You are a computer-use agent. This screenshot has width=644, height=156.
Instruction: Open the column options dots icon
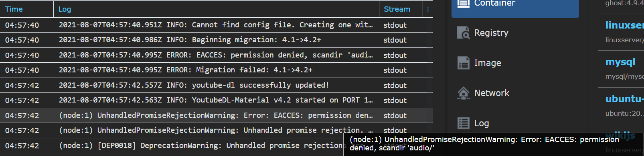tap(428, 9)
